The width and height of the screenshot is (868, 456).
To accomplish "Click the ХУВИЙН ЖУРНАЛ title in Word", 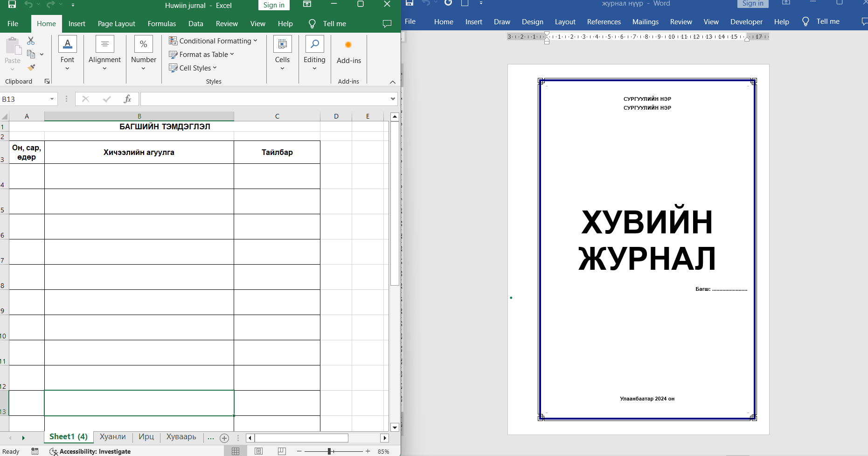I will tap(647, 240).
